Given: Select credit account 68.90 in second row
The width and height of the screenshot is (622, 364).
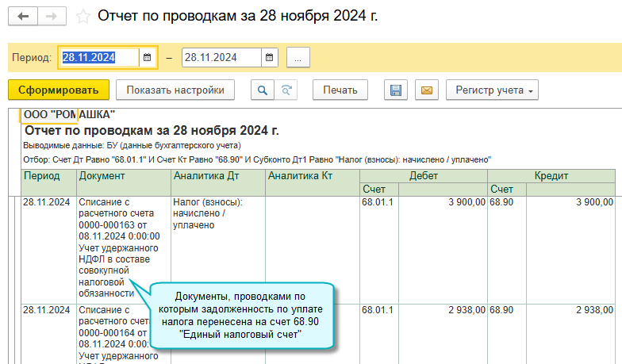Looking at the screenshot, I should click(x=507, y=334).
